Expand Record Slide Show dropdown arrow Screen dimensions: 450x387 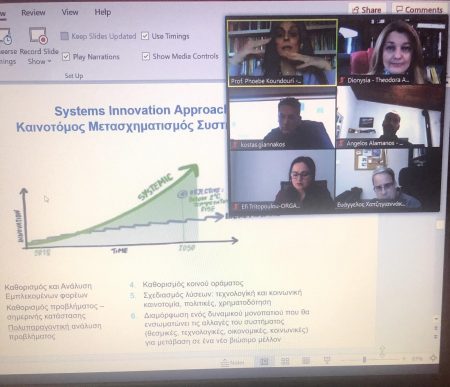[49, 61]
